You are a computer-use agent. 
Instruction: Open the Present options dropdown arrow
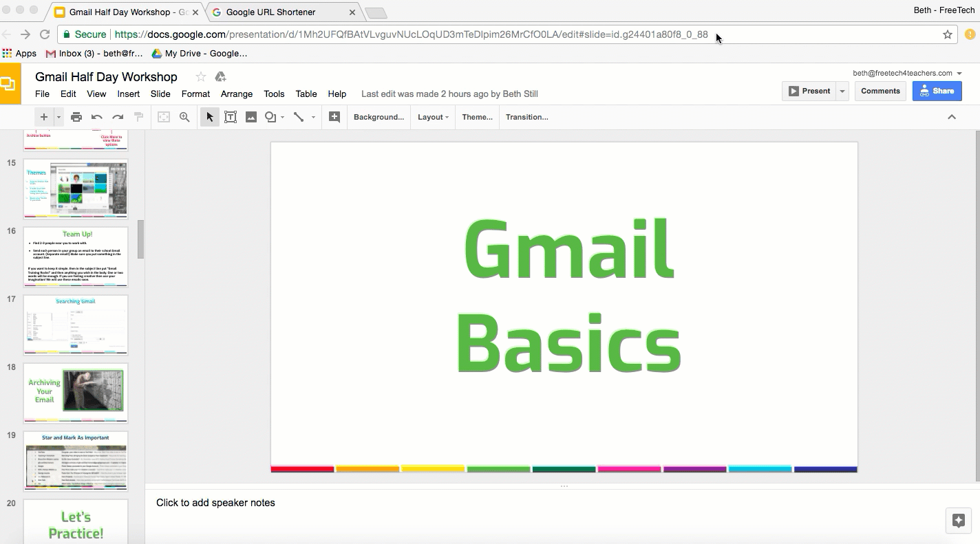click(842, 91)
